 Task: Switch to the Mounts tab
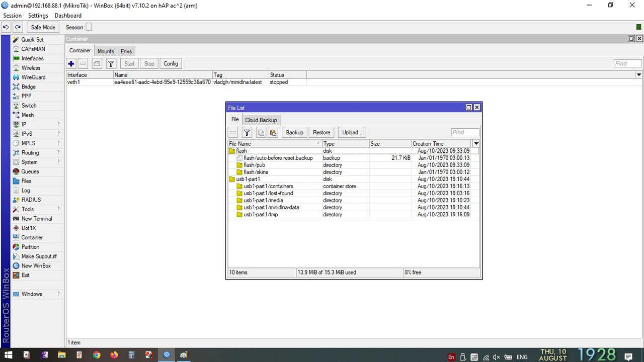coord(106,51)
